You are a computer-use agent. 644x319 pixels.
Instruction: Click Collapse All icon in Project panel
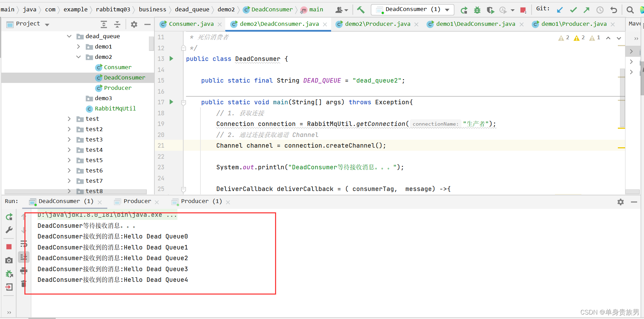117,24
